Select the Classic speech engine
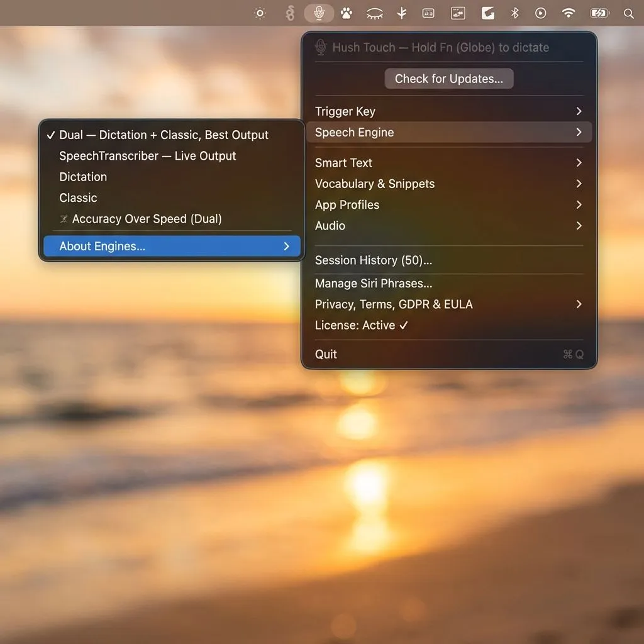644x644 pixels. tap(78, 197)
